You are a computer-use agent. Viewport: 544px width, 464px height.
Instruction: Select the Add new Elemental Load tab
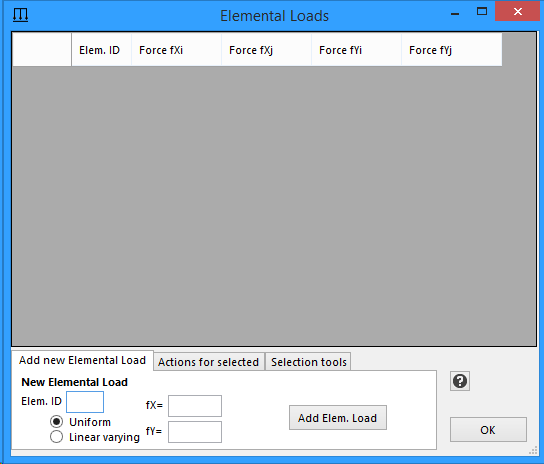pyautogui.click(x=82, y=360)
